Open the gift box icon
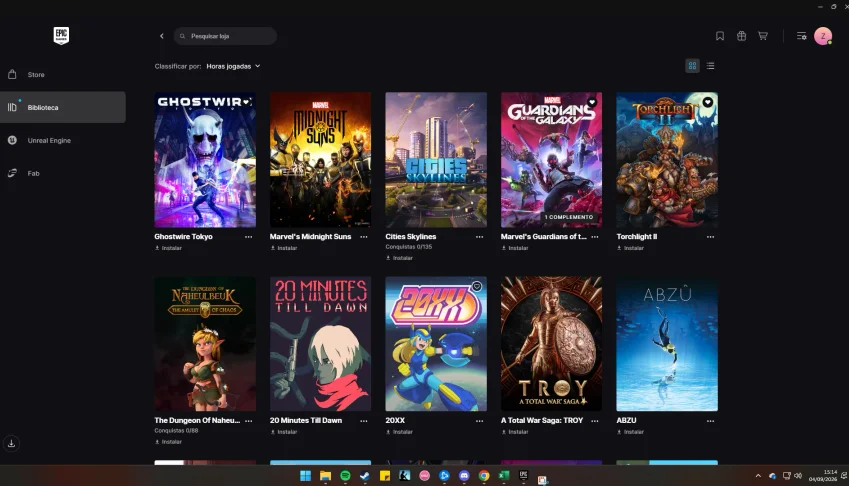The height and width of the screenshot is (486, 849). click(x=741, y=36)
